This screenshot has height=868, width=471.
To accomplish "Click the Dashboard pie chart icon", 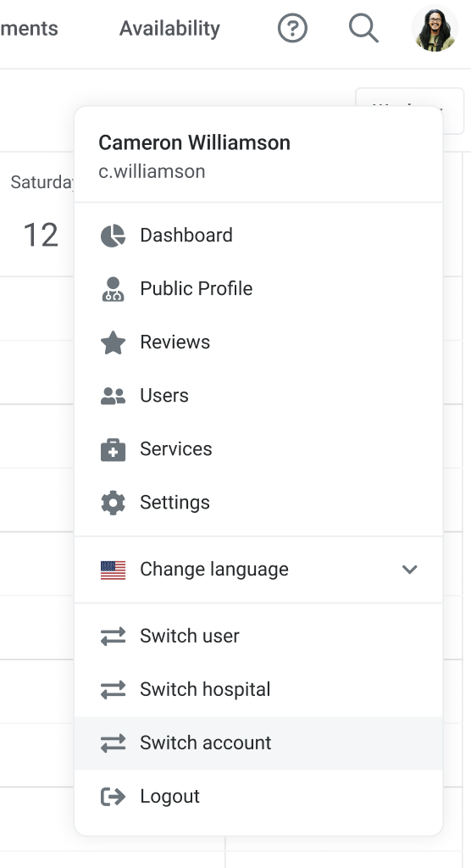I will pos(113,236).
